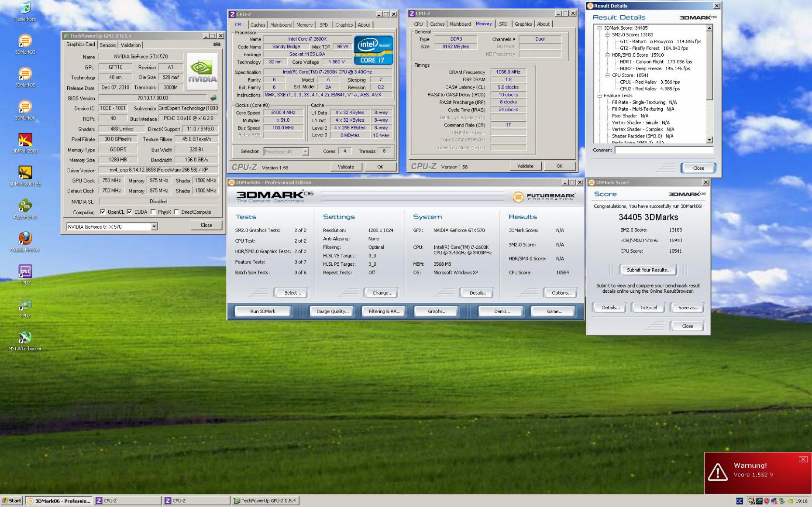Collapse the SM2.0 Score: 13183 tree node
Screen dimensions: 812x507
coord(607,35)
